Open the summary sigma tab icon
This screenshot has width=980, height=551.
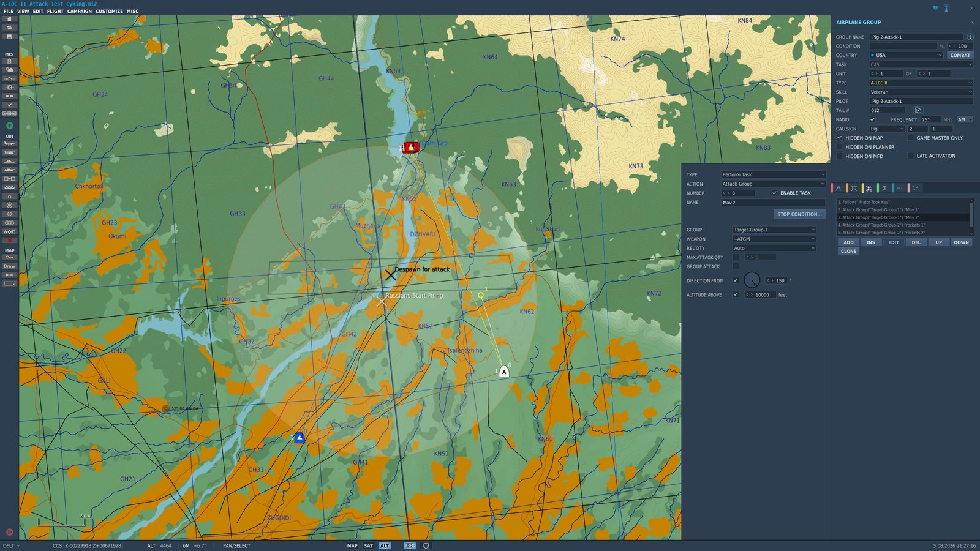[884, 188]
